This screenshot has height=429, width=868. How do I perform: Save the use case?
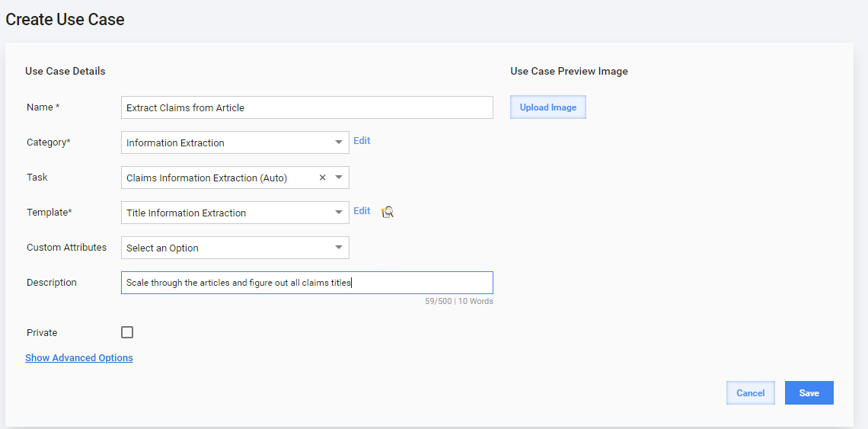(x=809, y=393)
